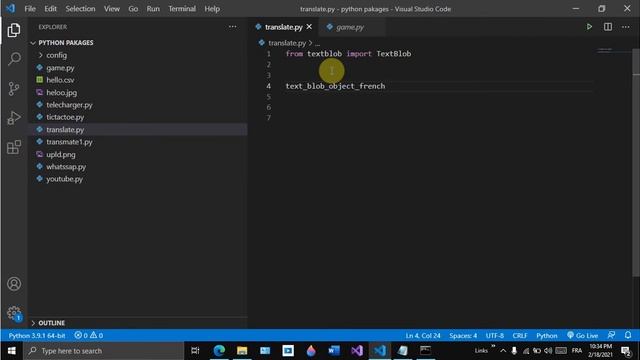
Task: Open the Selection menu
Action: (x=80, y=9)
